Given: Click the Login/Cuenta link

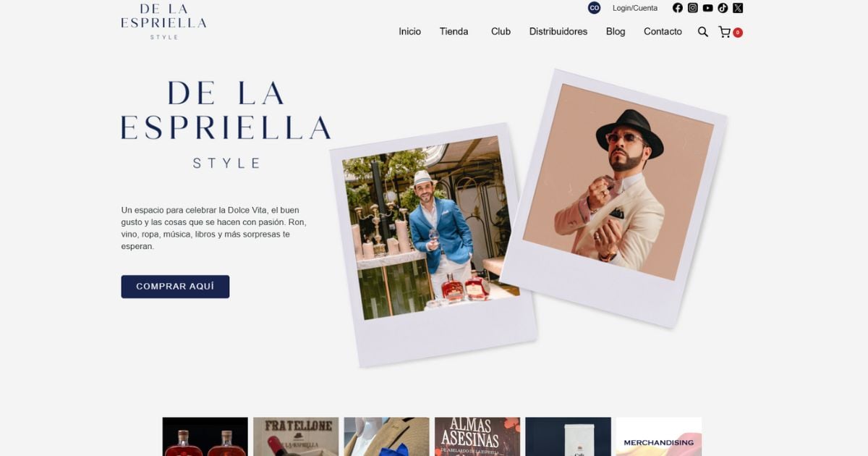Looking at the screenshot, I should [x=635, y=8].
